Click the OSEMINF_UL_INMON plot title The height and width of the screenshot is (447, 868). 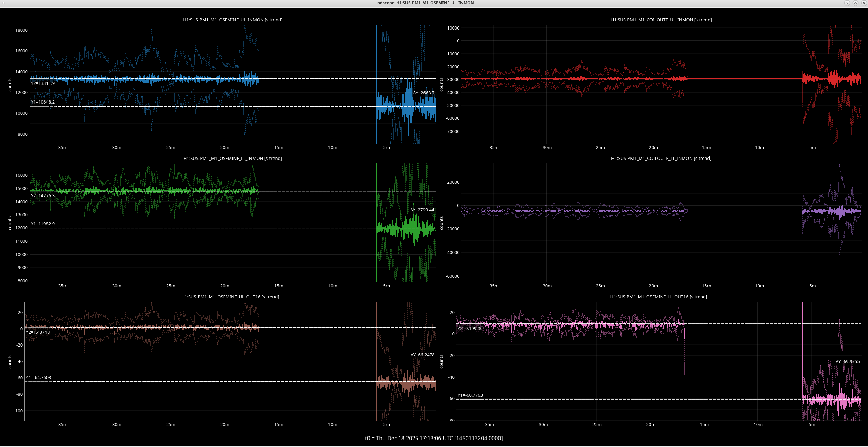pos(232,20)
